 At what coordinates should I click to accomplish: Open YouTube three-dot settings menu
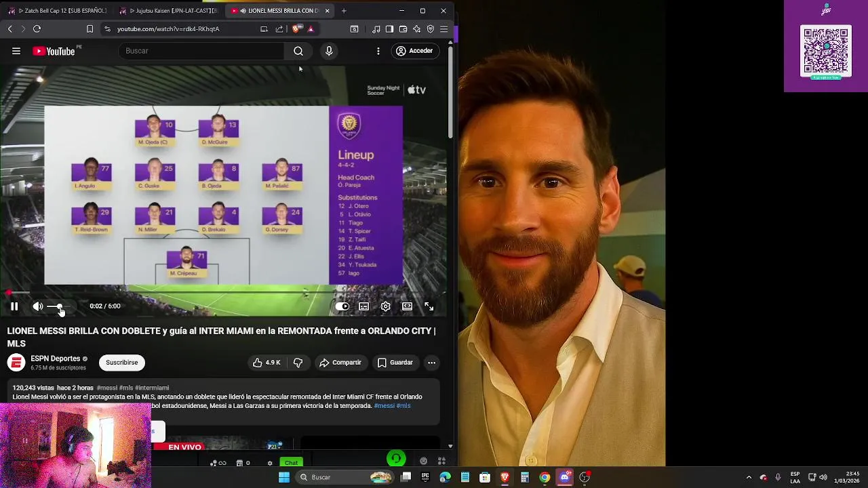[378, 51]
